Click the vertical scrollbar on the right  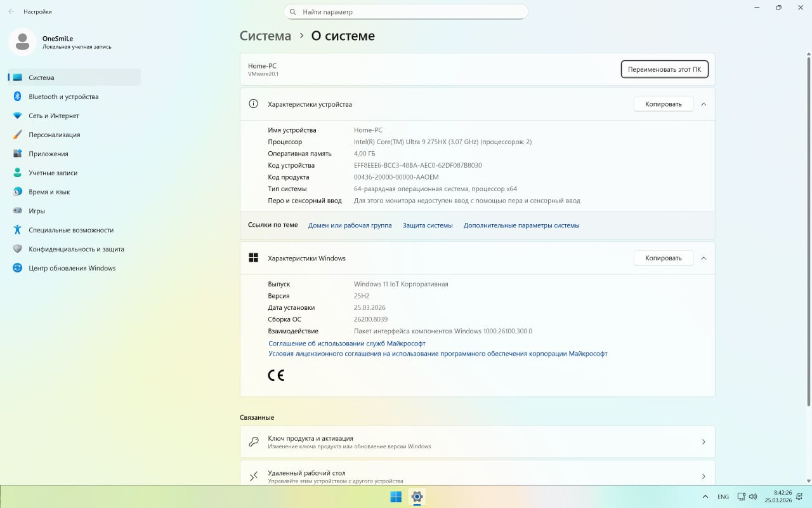click(x=808, y=232)
